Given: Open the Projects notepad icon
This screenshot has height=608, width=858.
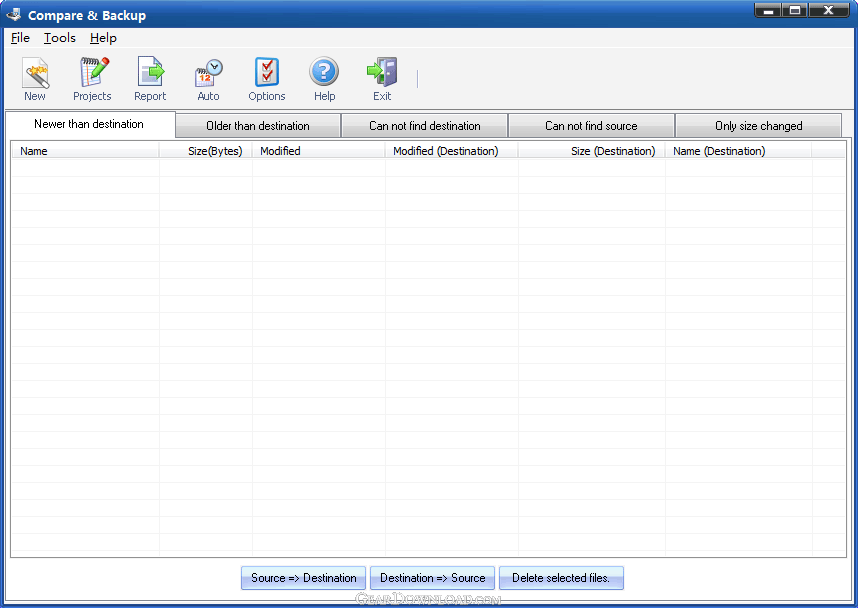Looking at the screenshot, I should [92, 79].
